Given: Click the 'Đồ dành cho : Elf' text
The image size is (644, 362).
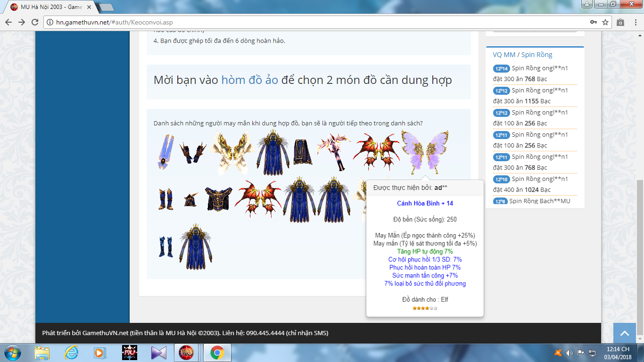Looking at the screenshot, I should pos(425,300).
